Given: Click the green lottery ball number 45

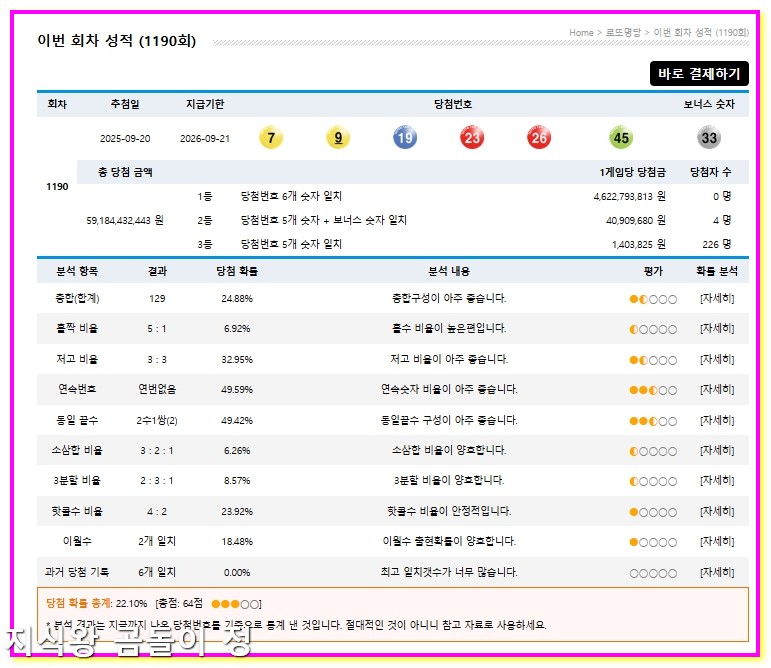Looking at the screenshot, I should (x=621, y=138).
